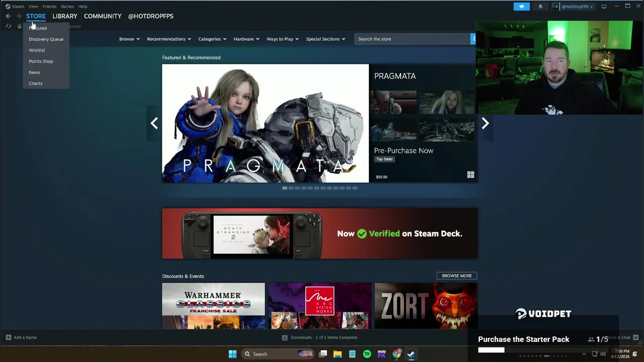Expand the Ways to Play dropdown

point(283,39)
